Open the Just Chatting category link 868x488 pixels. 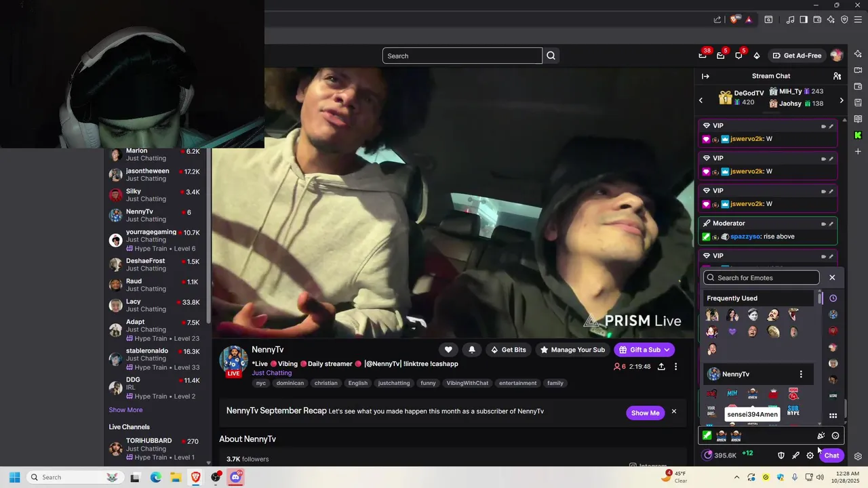click(x=272, y=373)
